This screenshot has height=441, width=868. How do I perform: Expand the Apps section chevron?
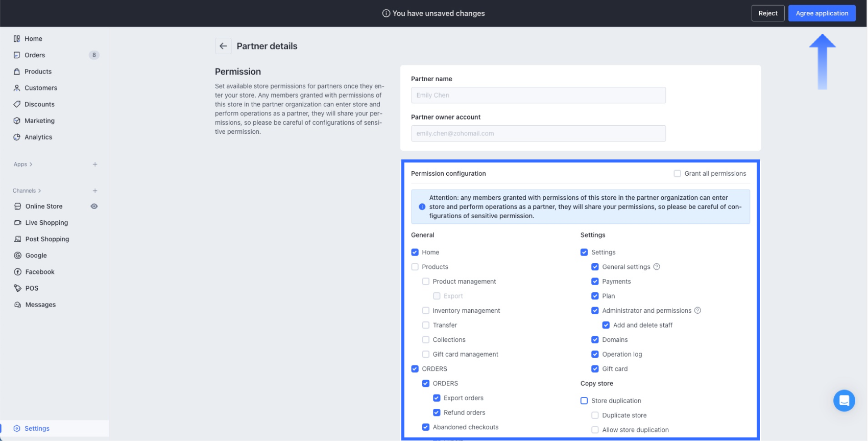point(31,165)
